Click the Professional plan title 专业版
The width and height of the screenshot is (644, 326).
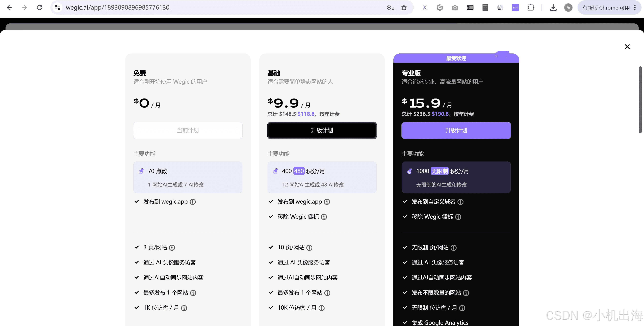(x=411, y=73)
